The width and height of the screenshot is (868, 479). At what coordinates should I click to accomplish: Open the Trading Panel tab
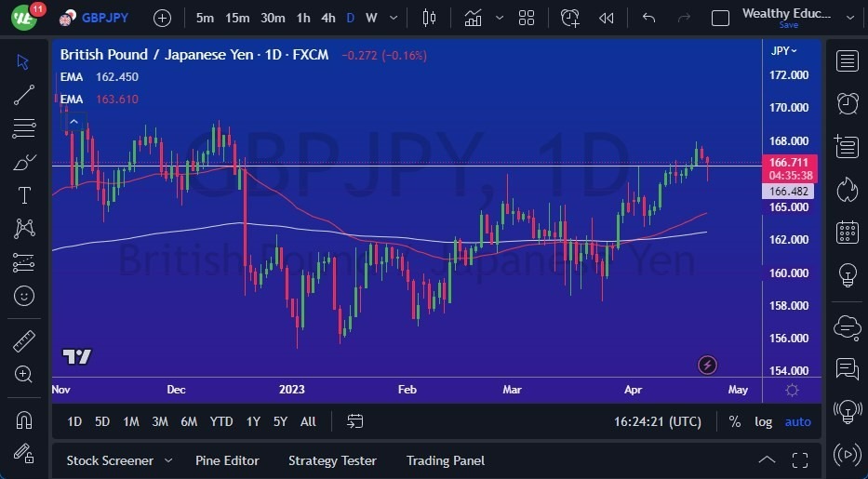click(x=445, y=460)
